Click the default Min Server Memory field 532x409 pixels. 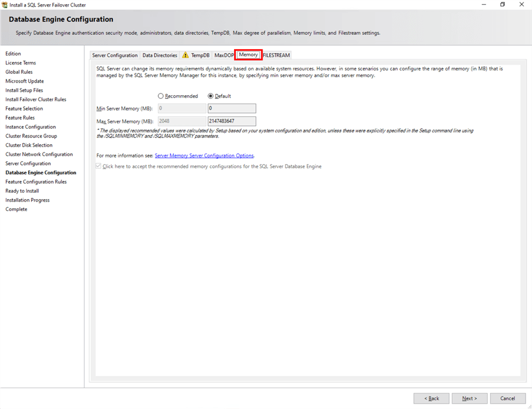click(x=232, y=108)
